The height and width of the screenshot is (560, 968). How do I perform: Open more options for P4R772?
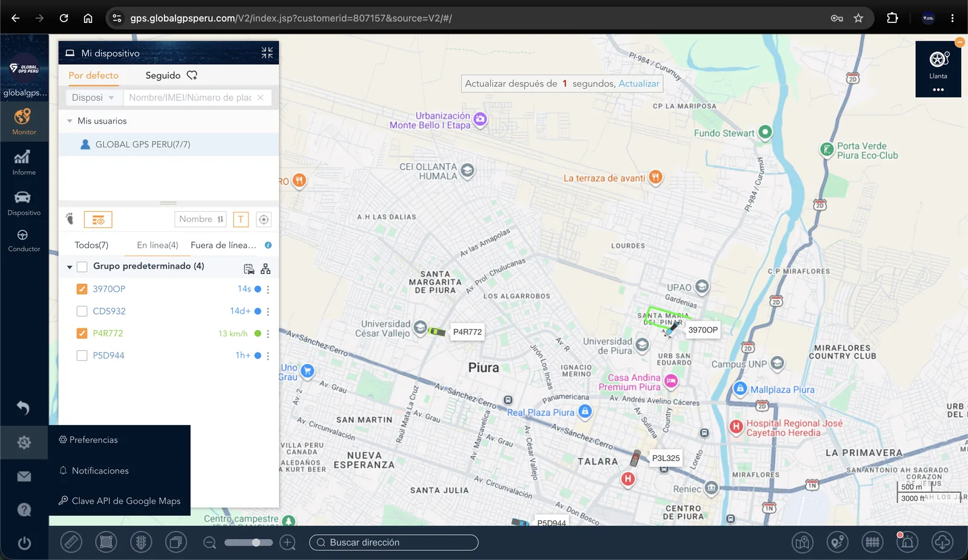pyautogui.click(x=268, y=334)
